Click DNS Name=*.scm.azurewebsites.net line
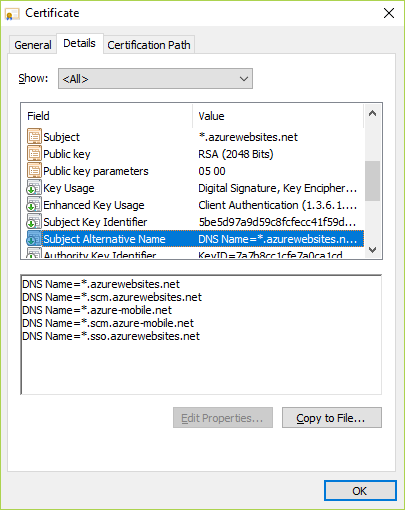This screenshot has height=510, width=405. [112, 297]
